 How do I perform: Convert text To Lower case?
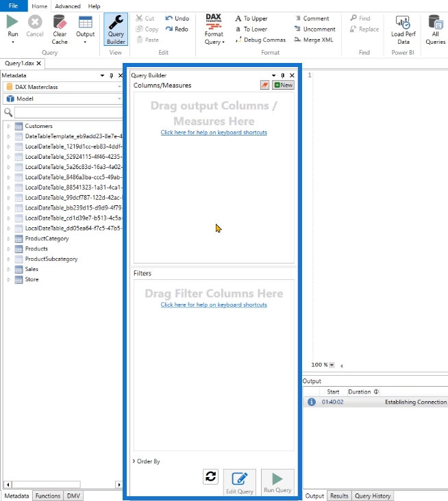point(251,29)
